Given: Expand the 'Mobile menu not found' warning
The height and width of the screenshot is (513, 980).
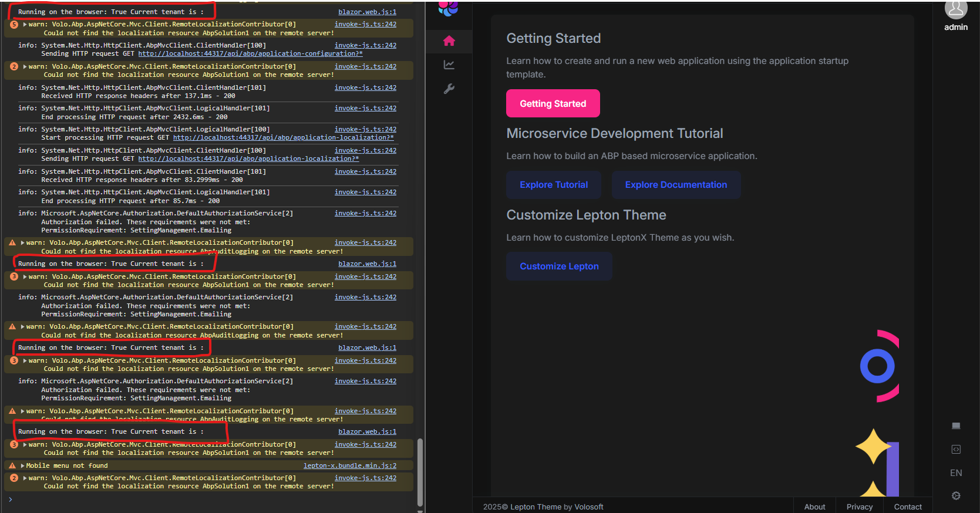Looking at the screenshot, I should [x=23, y=466].
